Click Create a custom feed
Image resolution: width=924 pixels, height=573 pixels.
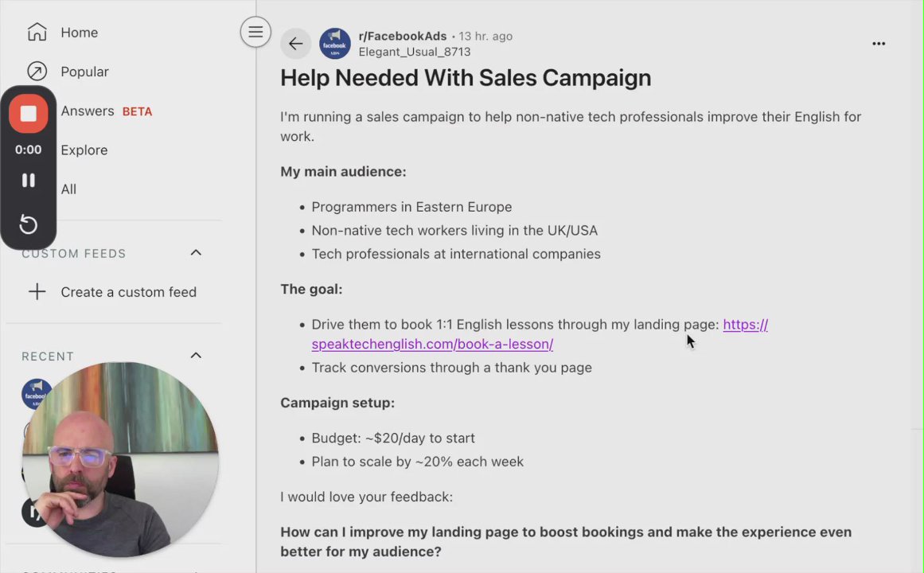[128, 292]
